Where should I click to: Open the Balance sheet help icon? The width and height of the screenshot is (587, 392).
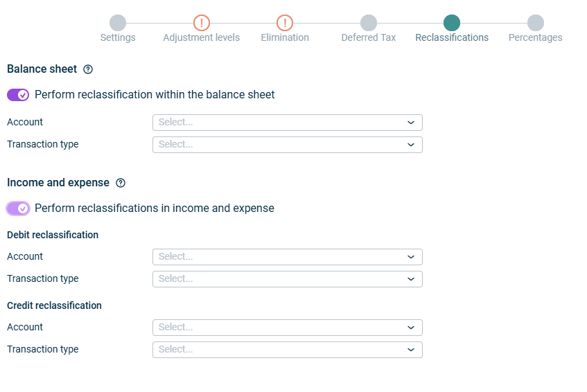pos(88,69)
